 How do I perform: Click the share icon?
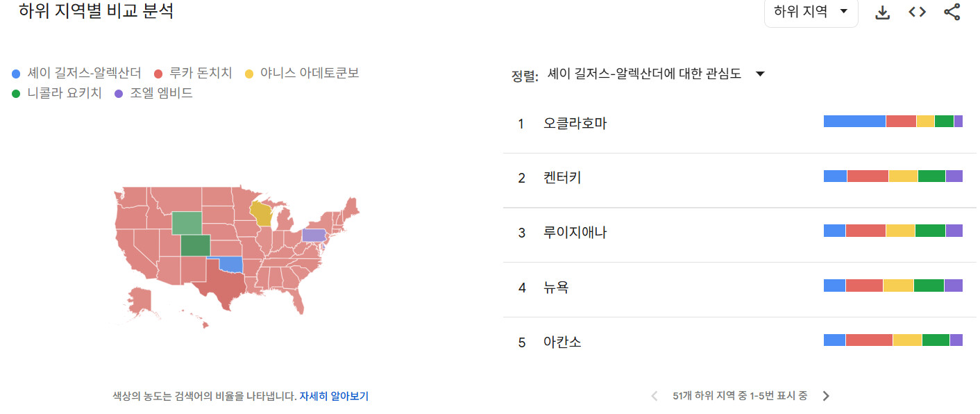[x=952, y=13]
